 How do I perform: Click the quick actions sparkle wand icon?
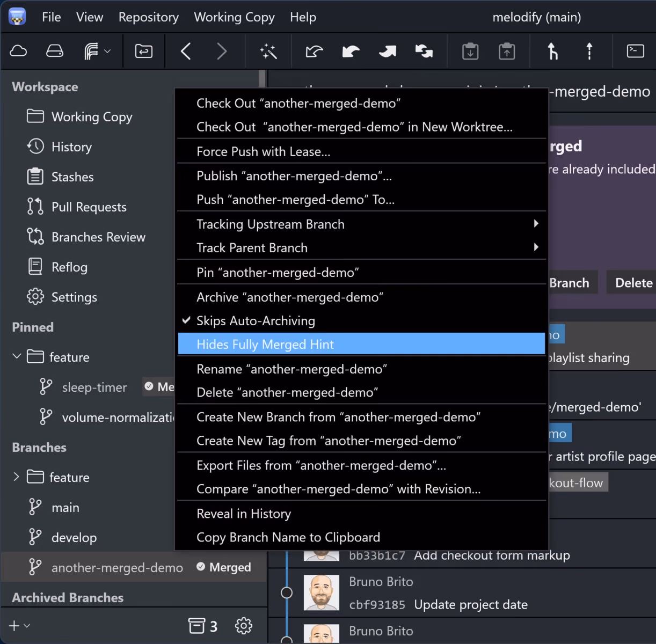pyautogui.click(x=268, y=52)
